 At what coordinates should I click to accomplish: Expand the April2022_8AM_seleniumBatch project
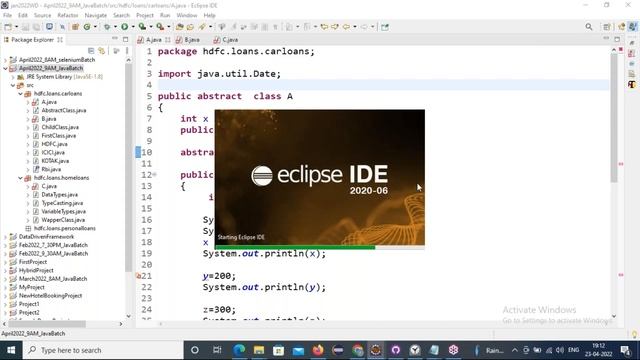coord(5,60)
